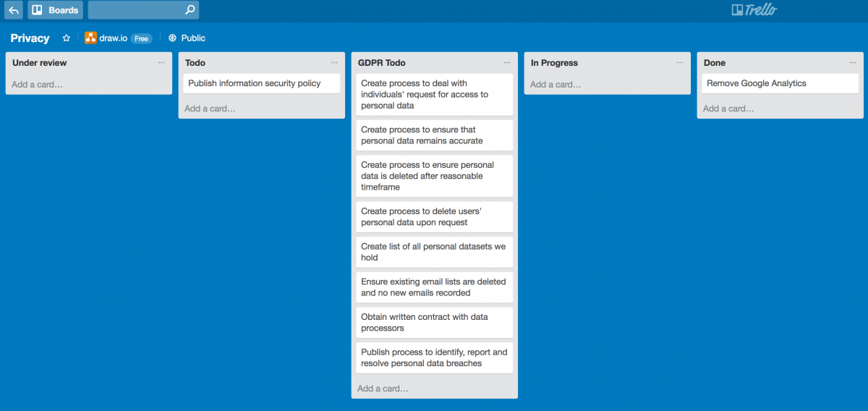Add a card to Under review

(38, 85)
